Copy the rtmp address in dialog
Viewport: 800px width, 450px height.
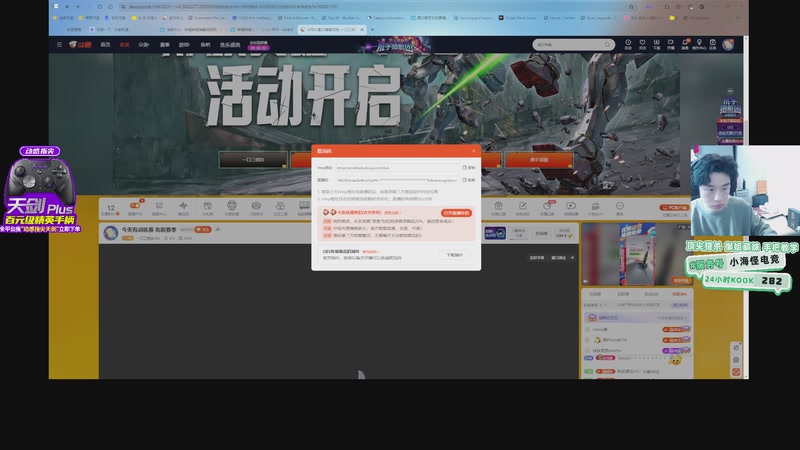click(x=468, y=167)
